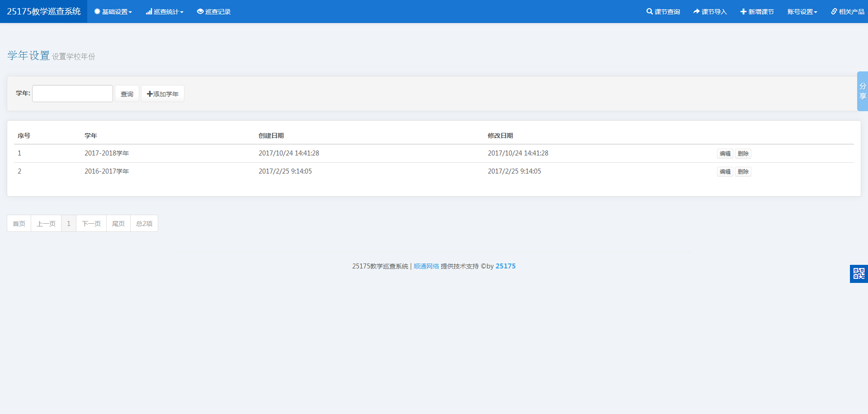Open 巡查记录 eye icon menu item
The width and height of the screenshot is (868, 414).
tap(200, 12)
